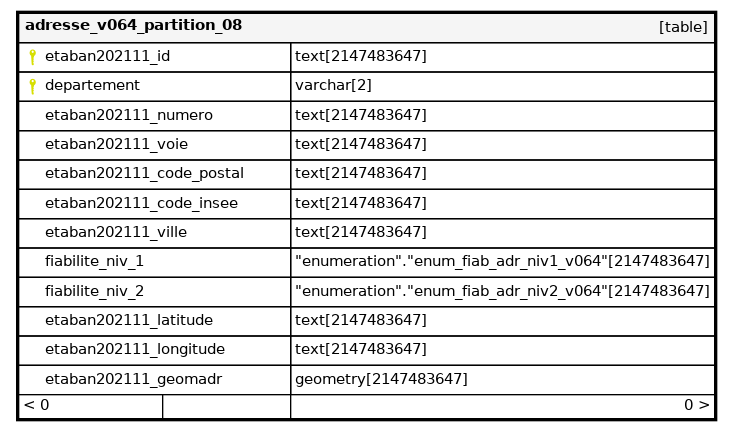733x432 pixels.
Task: Select the etaban202111_code_postal column
Action: (x=144, y=173)
